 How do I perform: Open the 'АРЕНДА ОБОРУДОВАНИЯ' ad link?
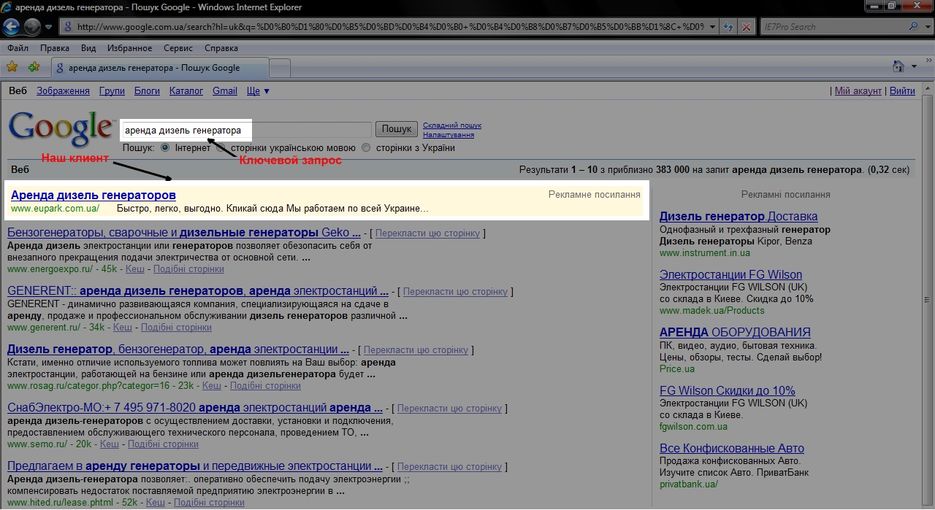(735, 332)
